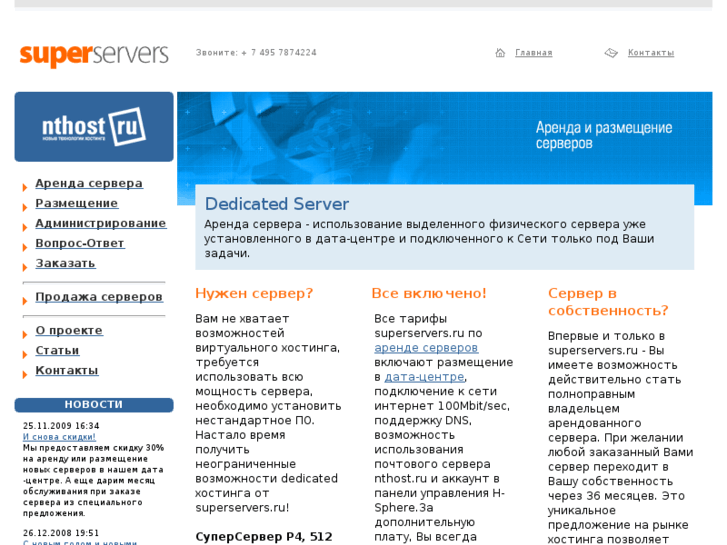Screen dimensions: 727x545
Task: Click the news date 25.11.2009 16:34
Action: (x=61, y=426)
